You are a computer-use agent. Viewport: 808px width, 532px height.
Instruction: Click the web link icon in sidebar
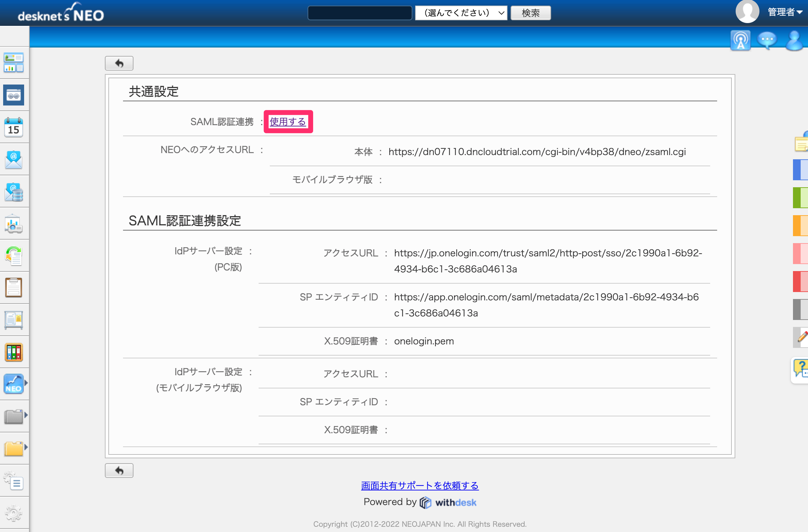point(14,95)
